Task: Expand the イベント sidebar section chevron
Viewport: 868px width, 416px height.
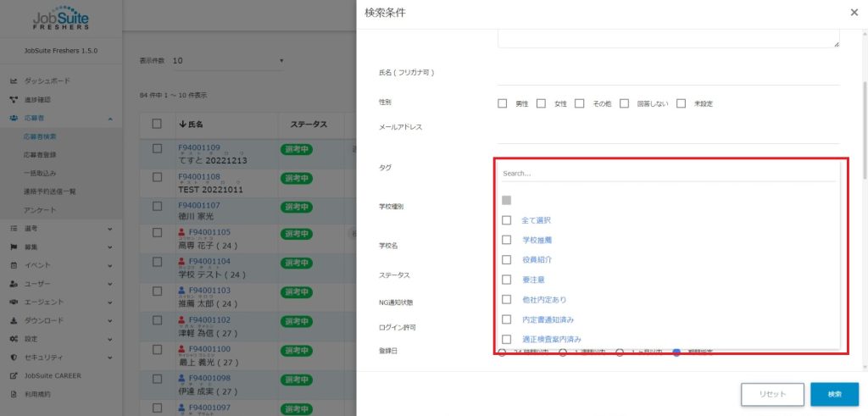Action: pyautogui.click(x=110, y=265)
